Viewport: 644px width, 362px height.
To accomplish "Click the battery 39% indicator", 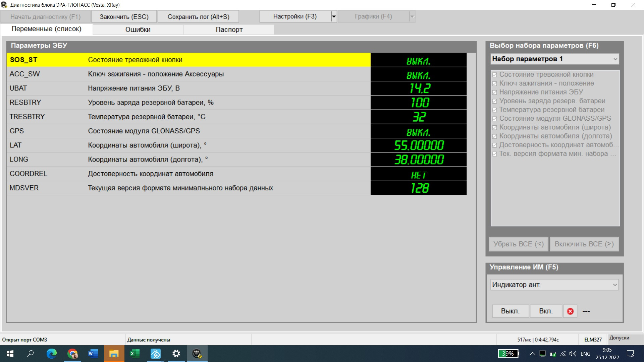I will click(508, 354).
